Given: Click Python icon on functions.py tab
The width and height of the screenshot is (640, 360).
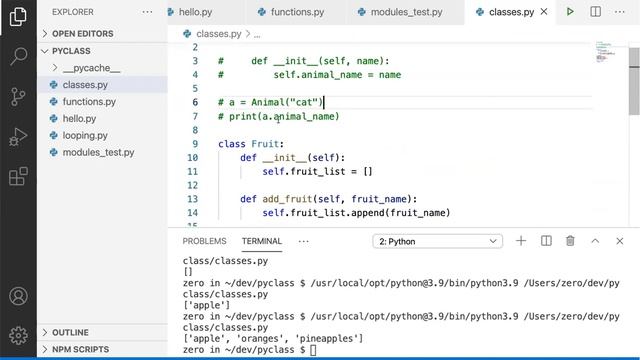Looking at the screenshot, I should tap(262, 12).
